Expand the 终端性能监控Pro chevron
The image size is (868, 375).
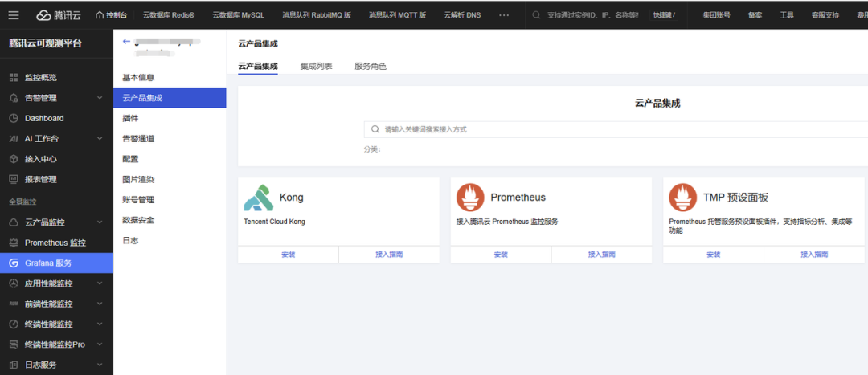coord(100,344)
